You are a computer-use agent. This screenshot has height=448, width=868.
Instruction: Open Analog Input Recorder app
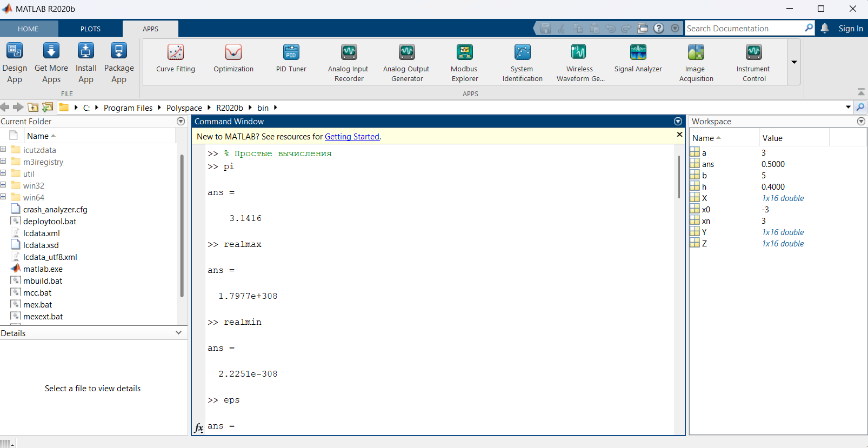(x=349, y=63)
